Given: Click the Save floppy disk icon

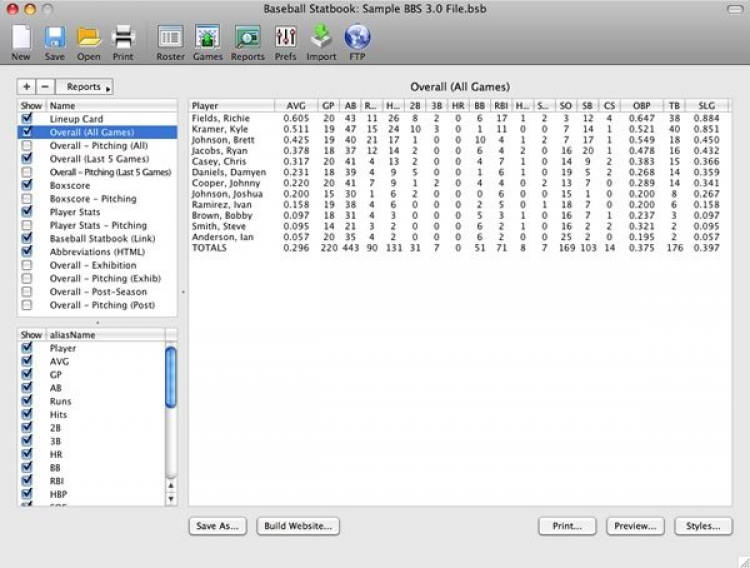Looking at the screenshot, I should pyautogui.click(x=55, y=37).
